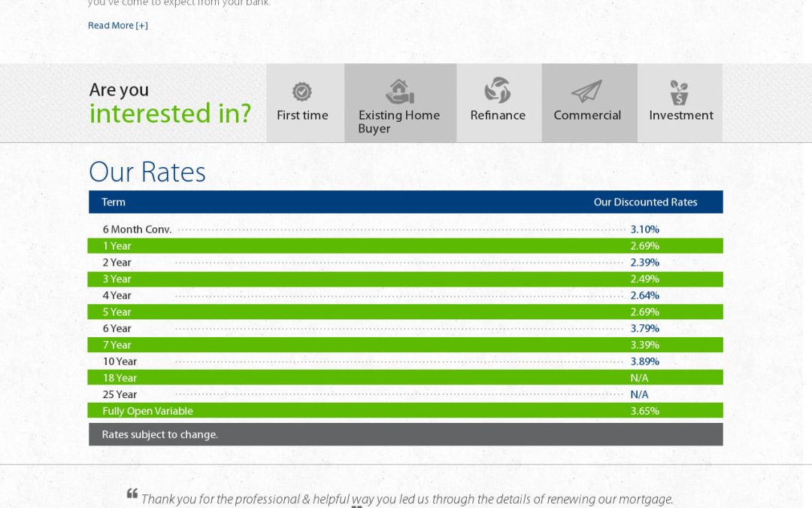Select the Existing Home Buyer label
The image size is (812, 508).
(x=398, y=122)
